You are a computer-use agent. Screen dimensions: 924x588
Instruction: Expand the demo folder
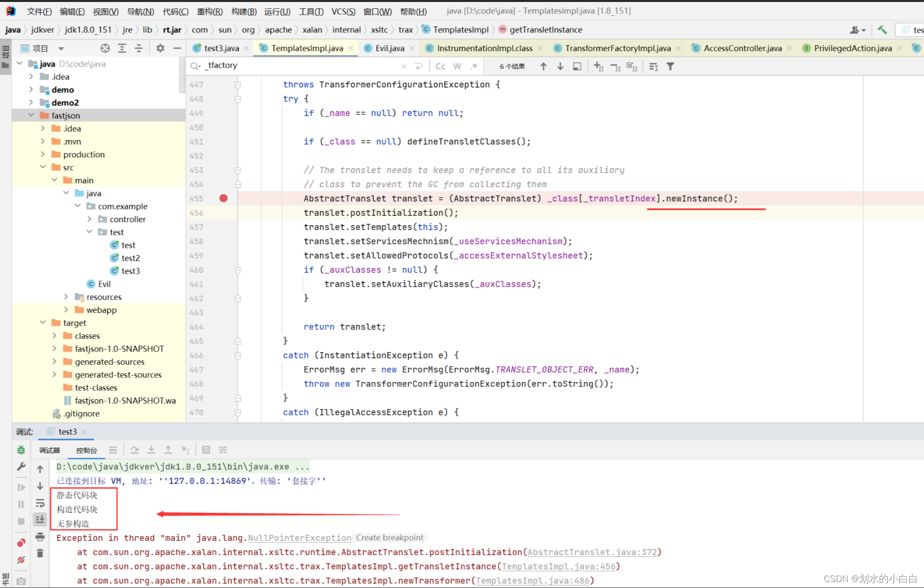[x=31, y=89]
